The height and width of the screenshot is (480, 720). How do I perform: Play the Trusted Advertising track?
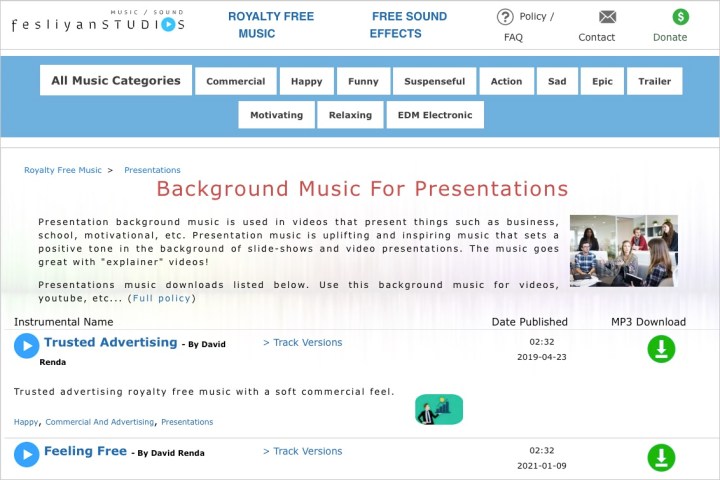point(27,346)
